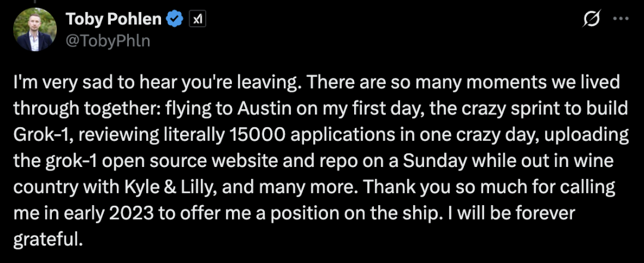The height and width of the screenshot is (263, 644).
Task: Click the Toby Pohlen display name
Action: 113,19
